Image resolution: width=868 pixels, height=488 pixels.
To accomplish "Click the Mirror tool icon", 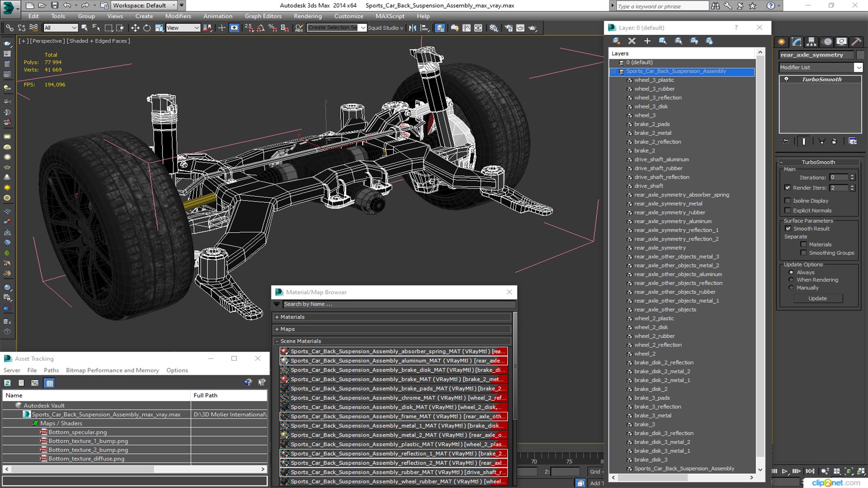I will (412, 28).
